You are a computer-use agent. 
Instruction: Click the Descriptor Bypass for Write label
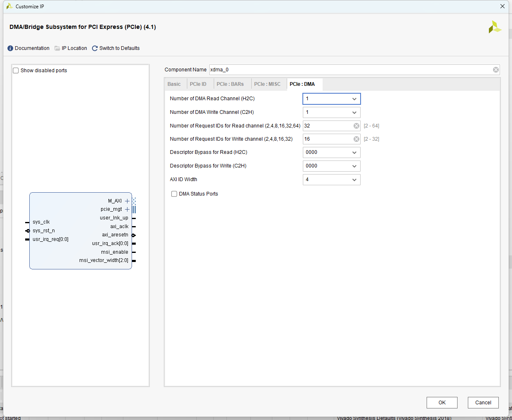(x=208, y=166)
